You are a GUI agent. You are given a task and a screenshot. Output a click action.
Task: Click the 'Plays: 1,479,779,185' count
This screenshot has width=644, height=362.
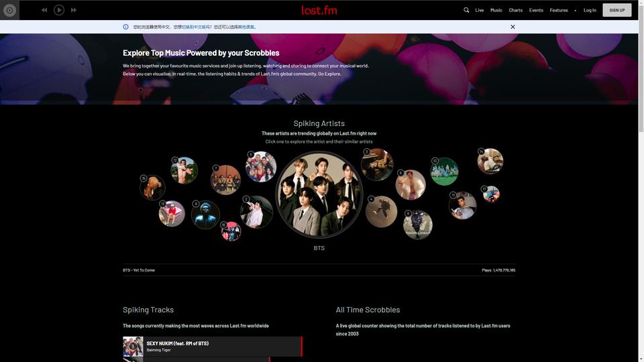click(498, 270)
